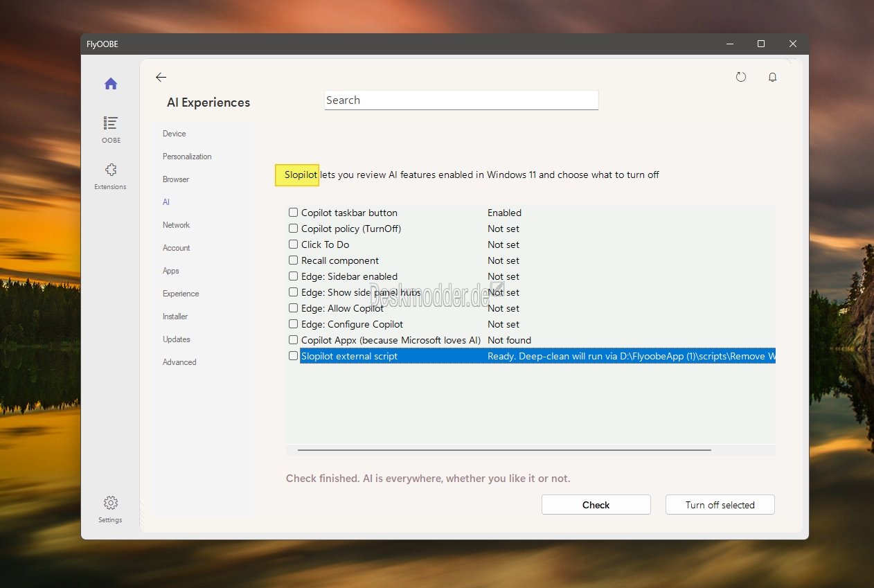Switch to the Network category
Viewport: 874px width, 588px height.
176,225
